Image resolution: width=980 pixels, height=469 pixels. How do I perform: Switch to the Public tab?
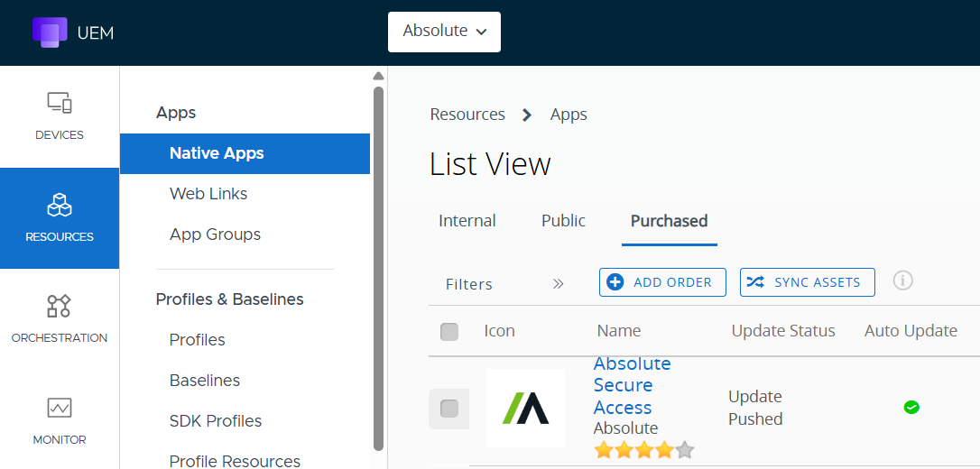pyautogui.click(x=564, y=220)
